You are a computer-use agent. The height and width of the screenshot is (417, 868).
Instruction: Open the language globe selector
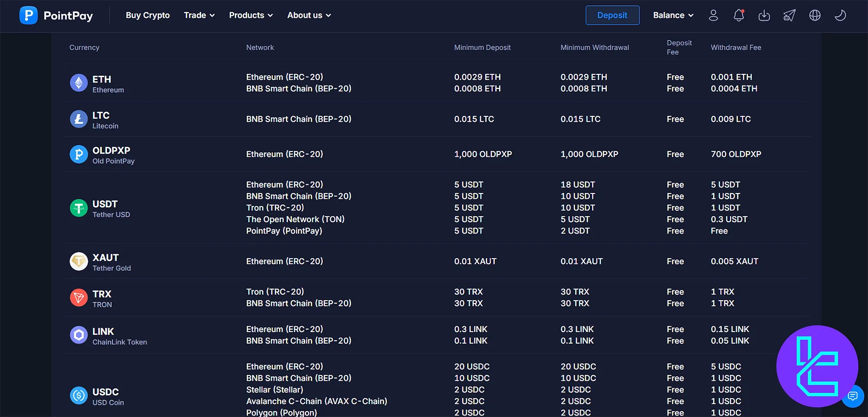click(815, 15)
